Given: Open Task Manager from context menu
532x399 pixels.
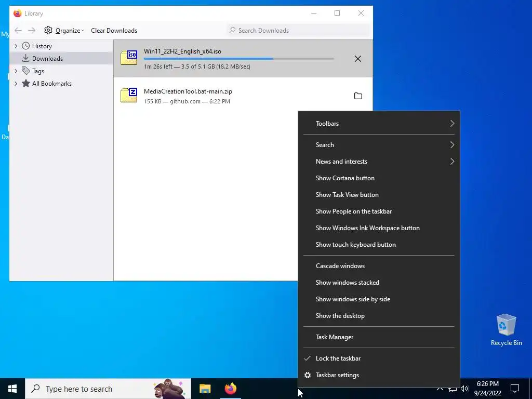Looking at the screenshot, I should click(x=379, y=337).
